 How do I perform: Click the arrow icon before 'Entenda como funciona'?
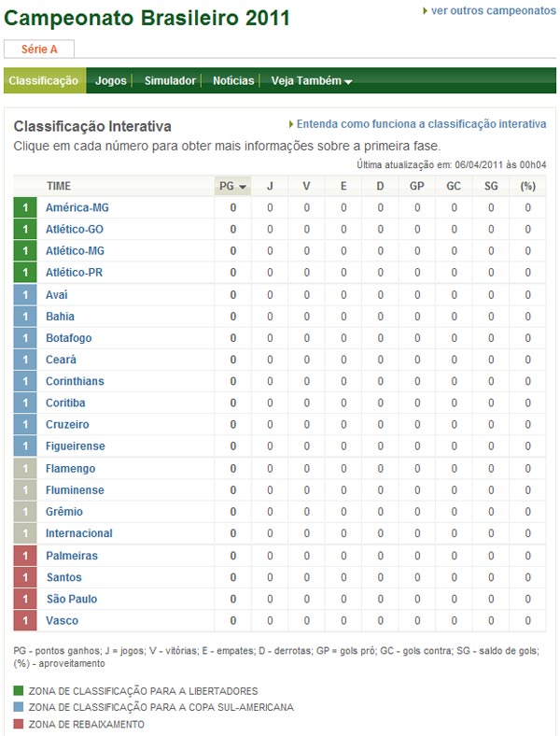(291, 124)
